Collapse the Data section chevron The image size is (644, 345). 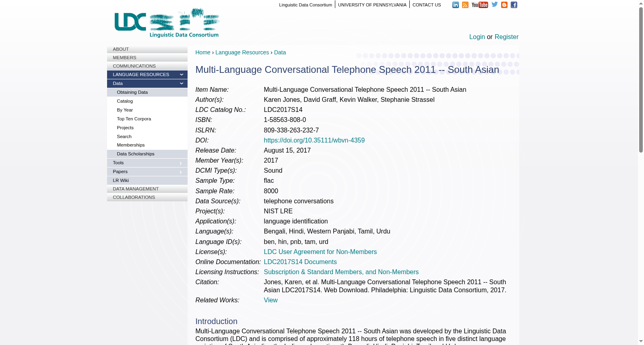[182, 84]
